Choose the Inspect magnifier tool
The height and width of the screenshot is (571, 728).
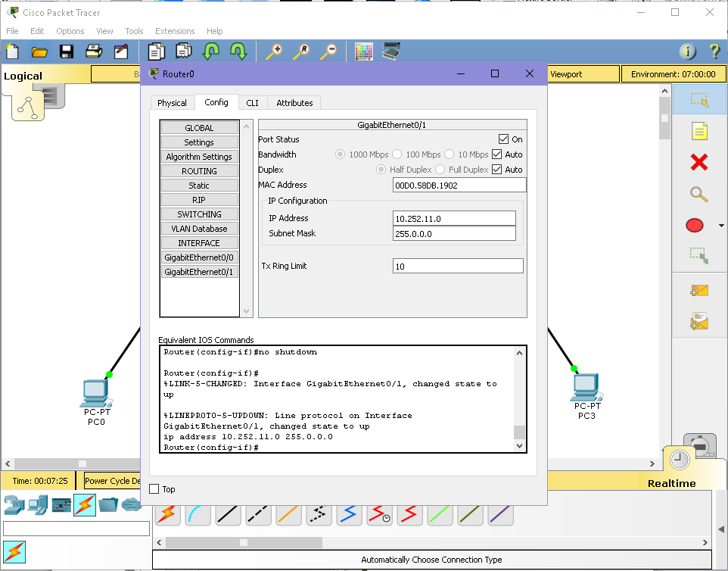(x=699, y=194)
